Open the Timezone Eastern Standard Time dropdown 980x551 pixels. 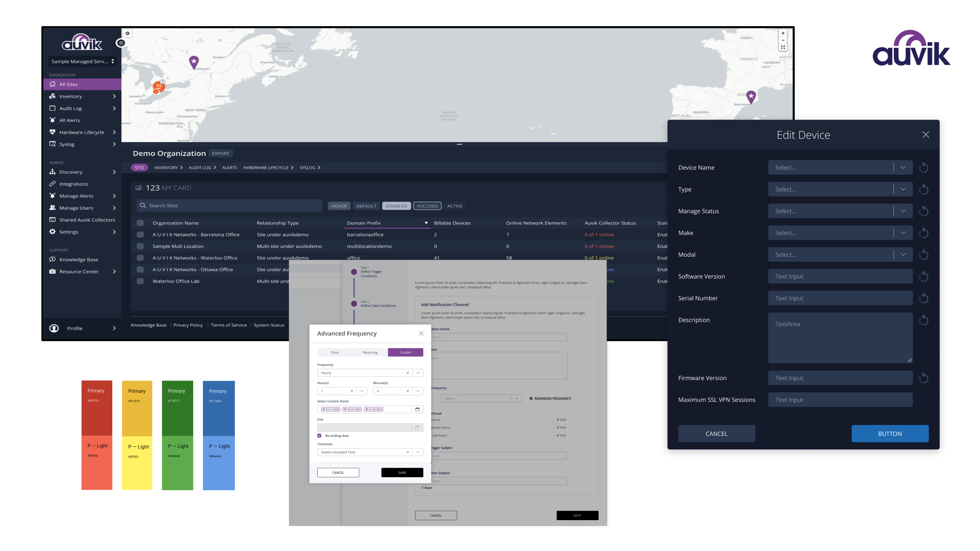[x=418, y=452]
